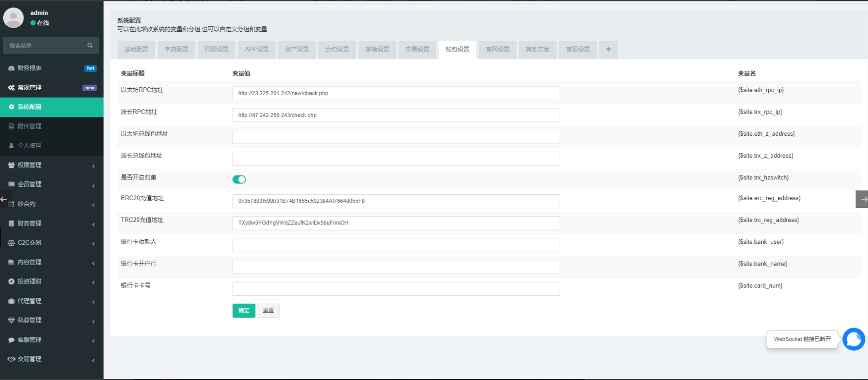Image resolution: width=868 pixels, height=380 pixels.
Task: Switch to the 基础配置 tab
Action: pos(137,49)
